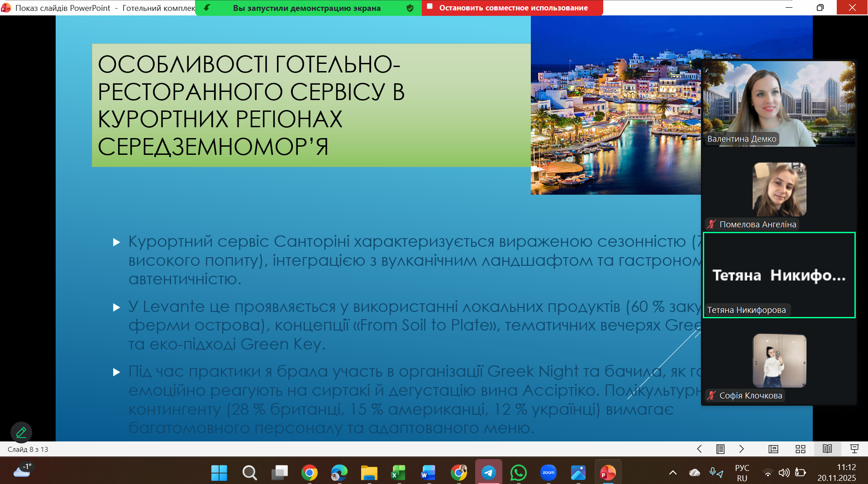
Task: Click the bullet starting with 'У Levante це проявляється'
Action: click(x=414, y=325)
